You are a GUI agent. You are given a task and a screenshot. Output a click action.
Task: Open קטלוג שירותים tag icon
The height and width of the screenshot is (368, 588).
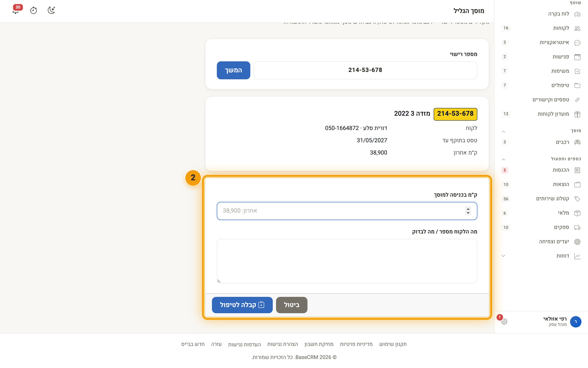(577, 199)
